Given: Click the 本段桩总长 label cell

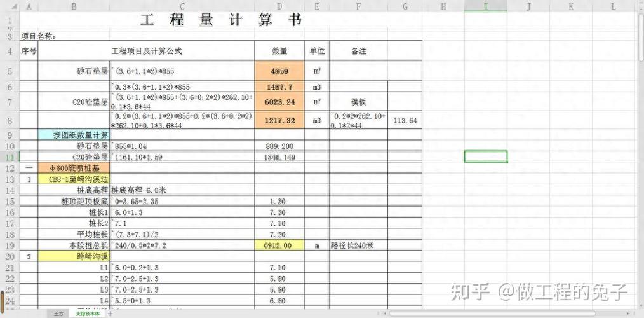Looking at the screenshot, I should tap(74, 245).
